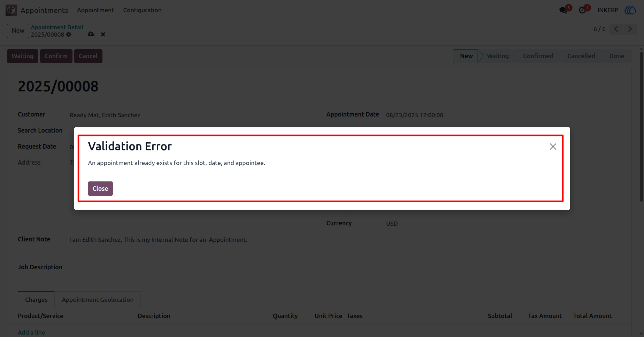Select Cancelled stage in status bar
Viewport: 644px width, 337px height.
coord(581,56)
